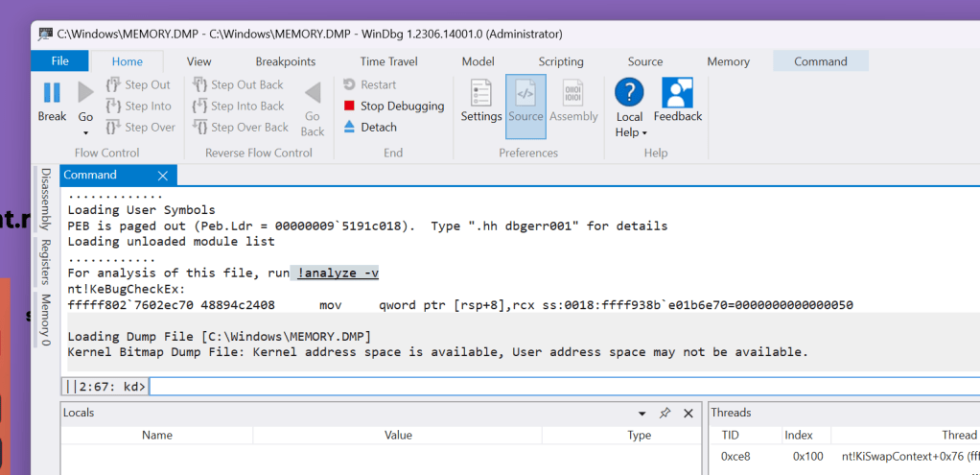Click the 'PEB is paged out' line

click(x=367, y=226)
